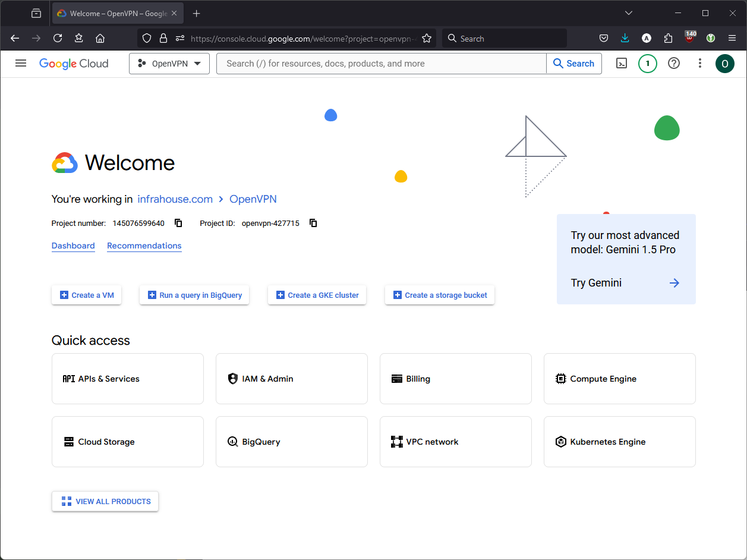Viewport: 747px width, 560px height.
Task: Focus the Firefox Search box
Action: click(x=504, y=38)
